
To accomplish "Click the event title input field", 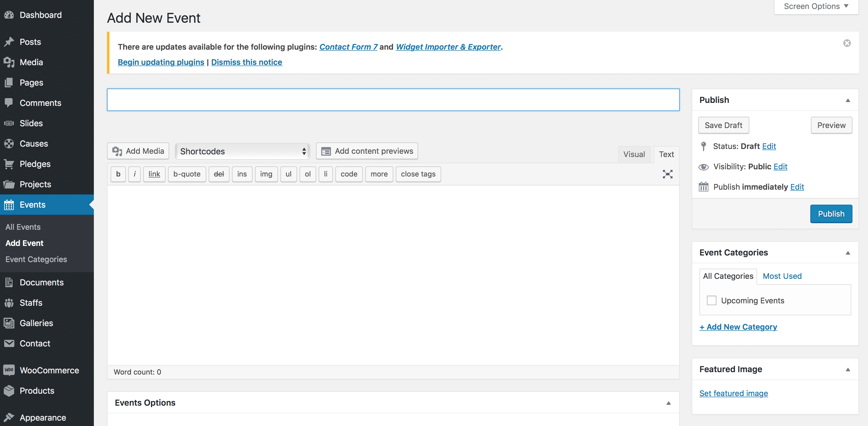I will [393, 100].
